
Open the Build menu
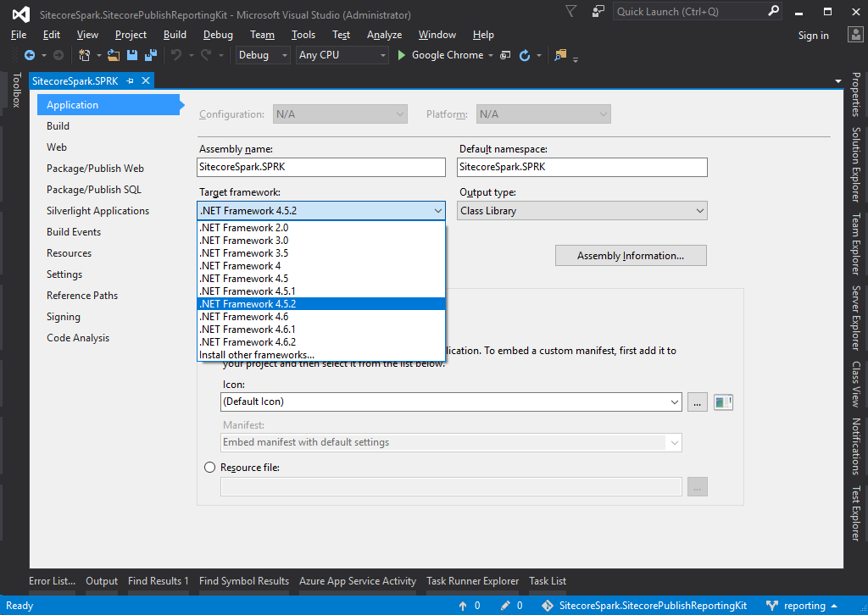(x=175, y=35)
